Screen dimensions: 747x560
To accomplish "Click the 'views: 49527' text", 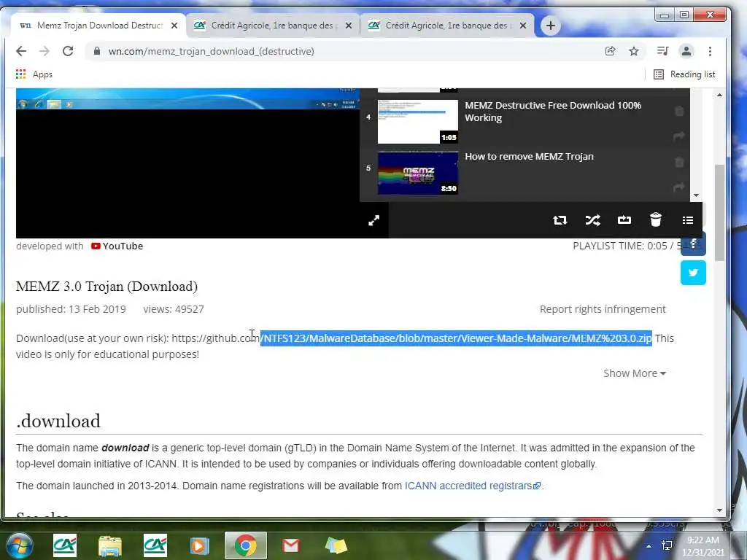I will pyautogui.click(x=174, y=309).
